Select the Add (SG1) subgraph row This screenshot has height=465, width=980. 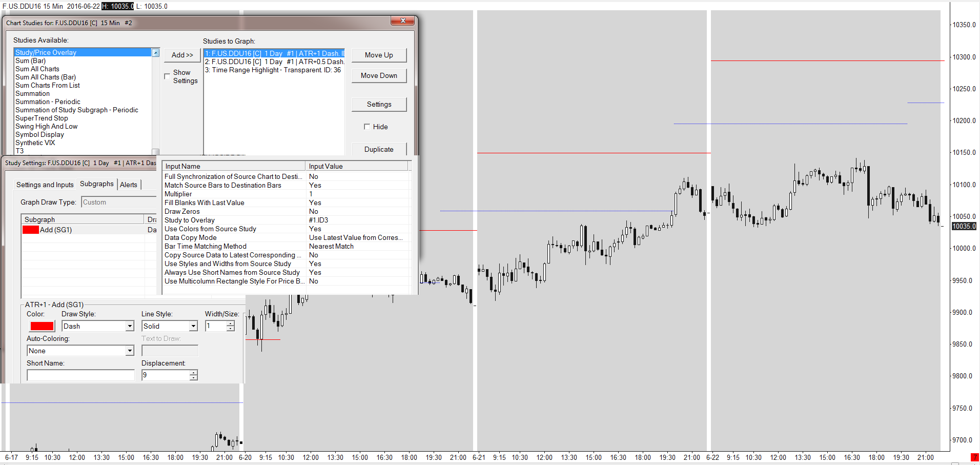(90, 230)
